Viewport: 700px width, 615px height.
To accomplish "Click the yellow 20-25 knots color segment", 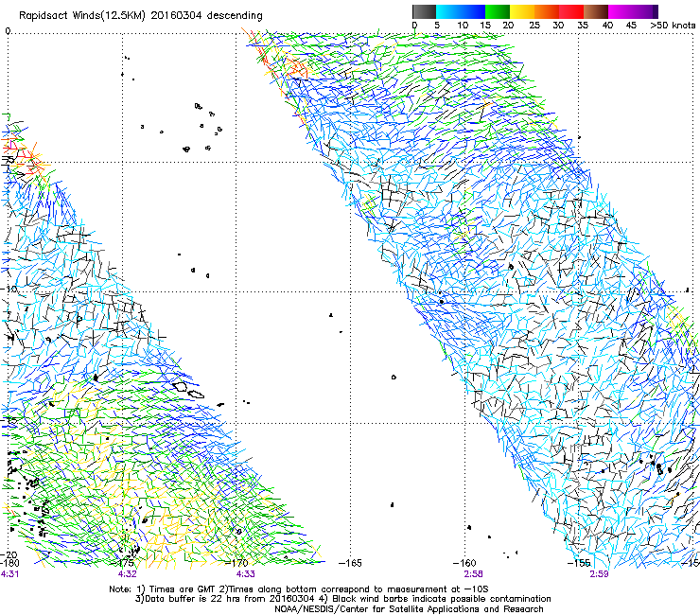I will coord(522,11).
